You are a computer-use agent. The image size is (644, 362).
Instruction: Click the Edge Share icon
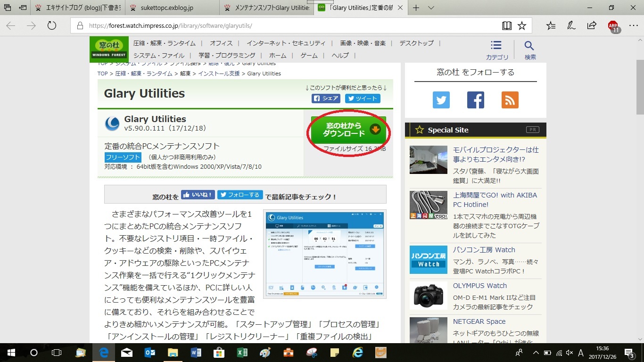[x=592, y=26]
